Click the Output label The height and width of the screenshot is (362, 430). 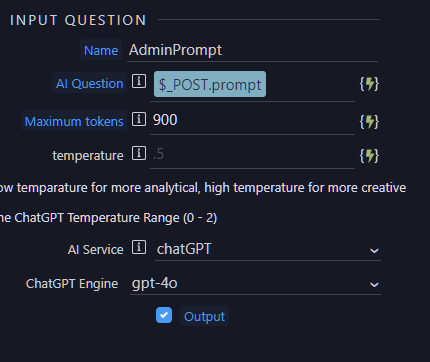(204, 316)
